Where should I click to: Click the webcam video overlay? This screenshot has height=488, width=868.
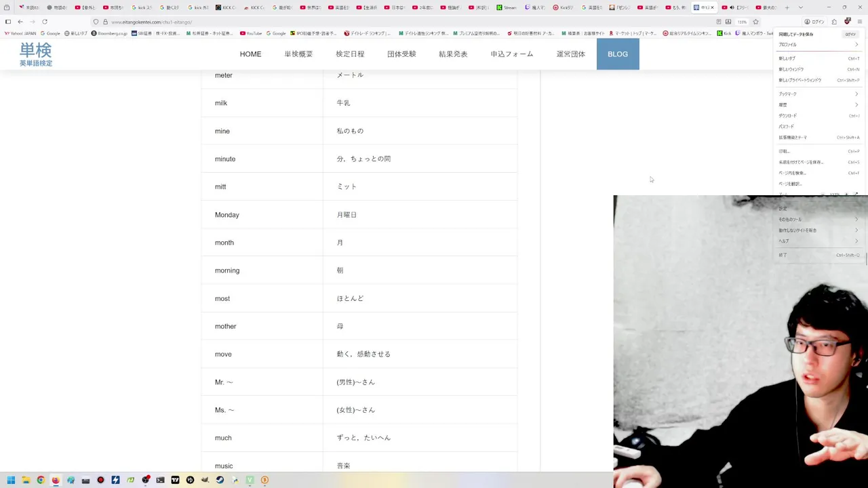[741, 342]
